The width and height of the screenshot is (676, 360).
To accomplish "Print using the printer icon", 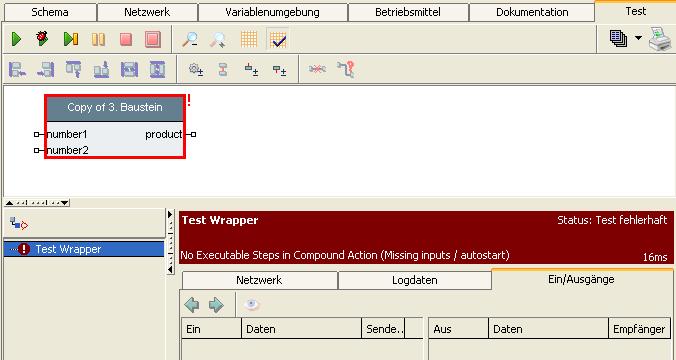I will pyautogui.click(x=660, y=39).
